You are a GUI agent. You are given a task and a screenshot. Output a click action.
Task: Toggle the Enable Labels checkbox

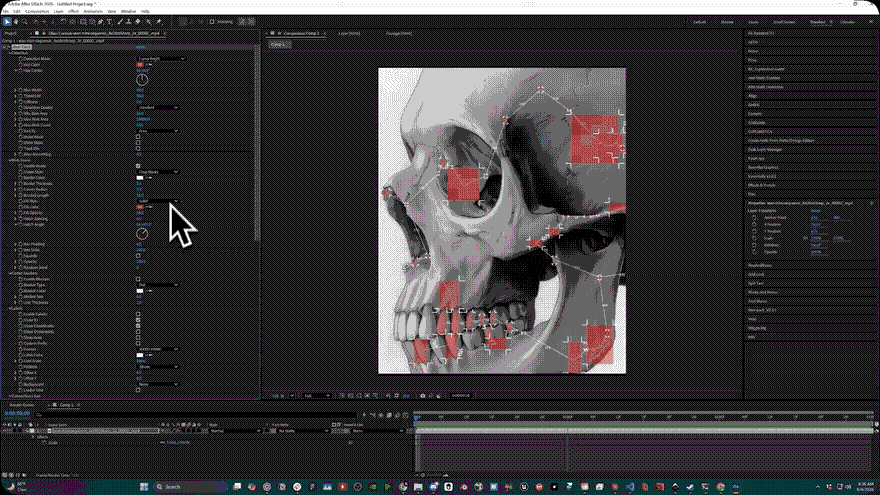pos(138,314)
